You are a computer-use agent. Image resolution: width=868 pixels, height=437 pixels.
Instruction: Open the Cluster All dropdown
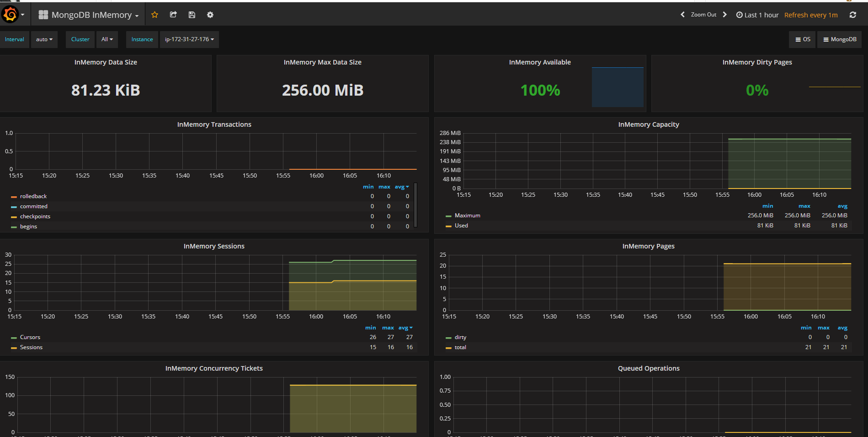[107, 39]
